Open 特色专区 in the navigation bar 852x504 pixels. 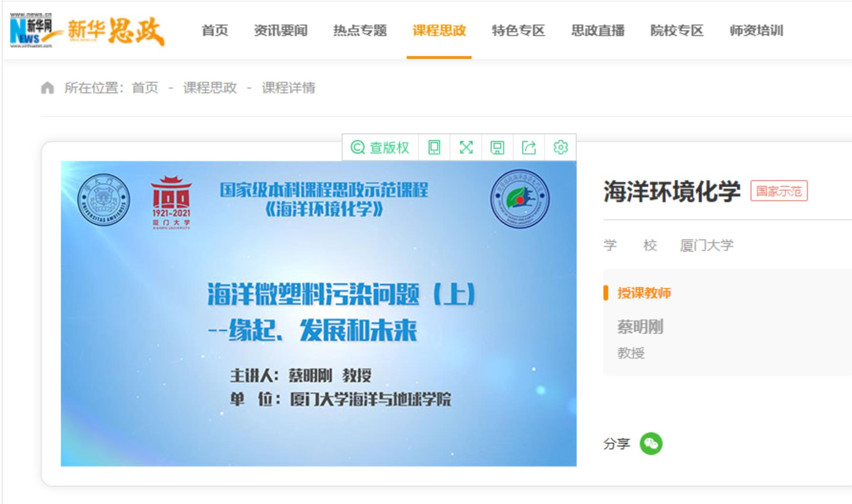(x=518, y=31)
